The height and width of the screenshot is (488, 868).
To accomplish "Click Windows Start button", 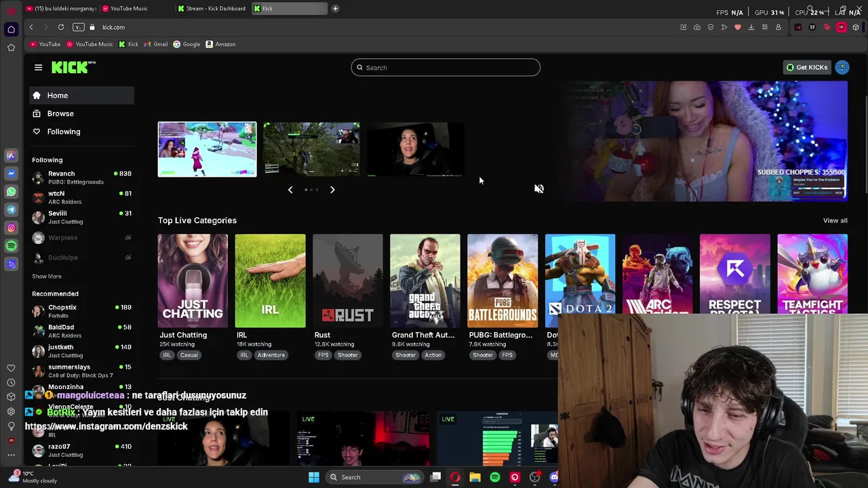I will click(314, 477).
